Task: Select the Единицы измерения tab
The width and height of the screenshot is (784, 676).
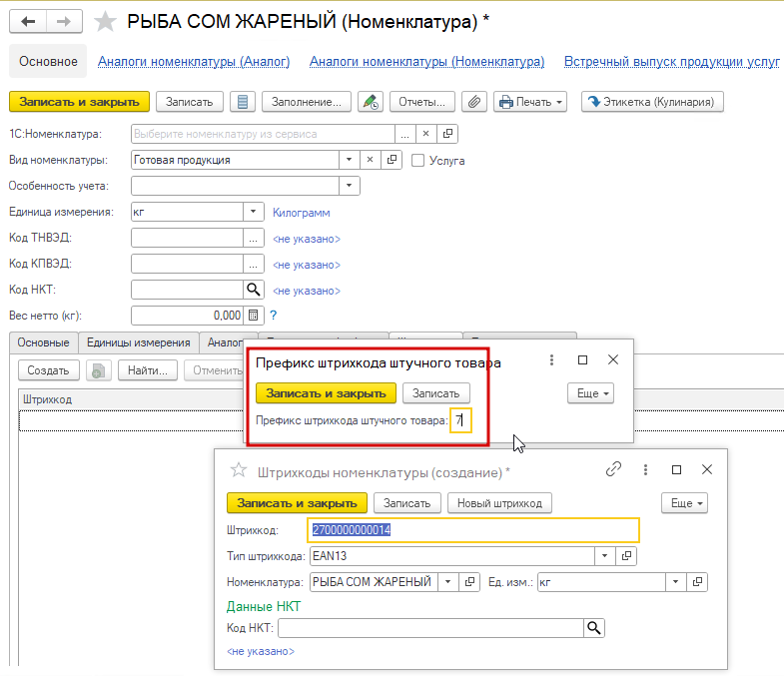Action: [139, 342]
